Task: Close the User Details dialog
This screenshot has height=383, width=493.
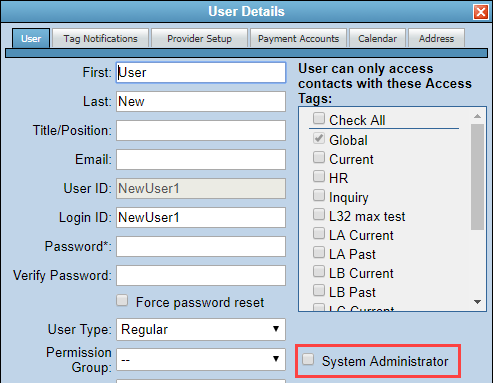Action: pyautogui.click(x=481, y=12)
